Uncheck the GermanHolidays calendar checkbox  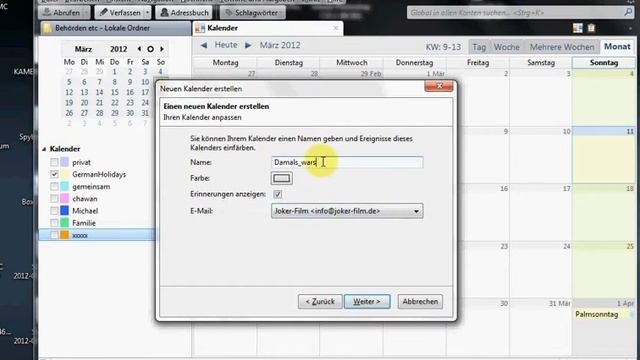click(x=54, y=174)
